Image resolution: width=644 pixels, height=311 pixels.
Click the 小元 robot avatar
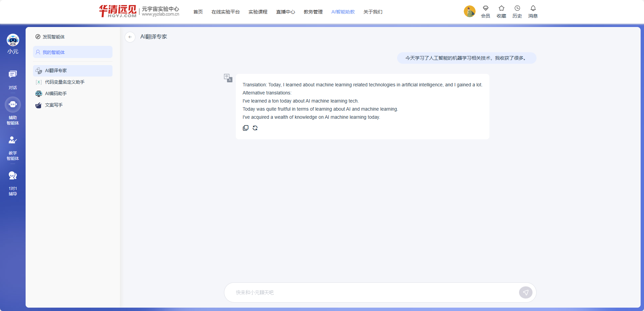click(13, 40)
